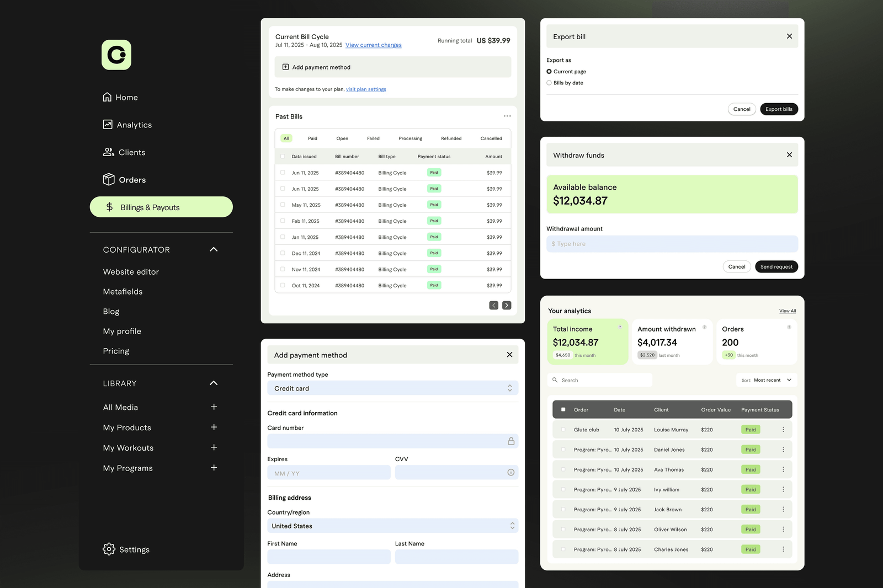
Task: Click the Orders box icon in sidebar
Action: 108,179
